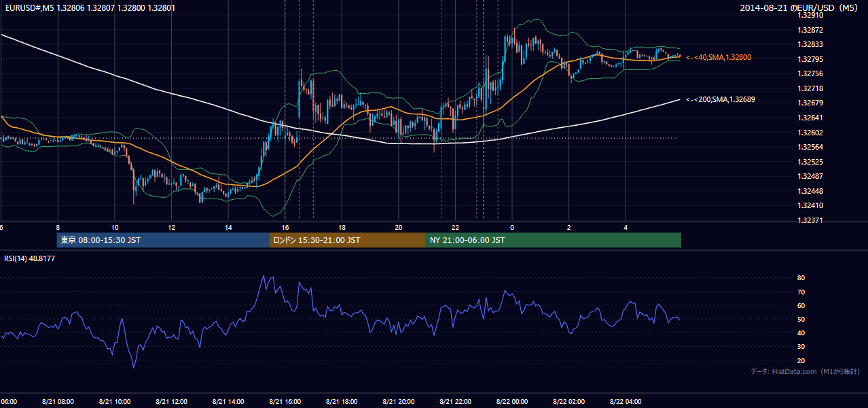Click price axis value 1.32756
Screen dimensions: 868x408
(x=811, y=73)
